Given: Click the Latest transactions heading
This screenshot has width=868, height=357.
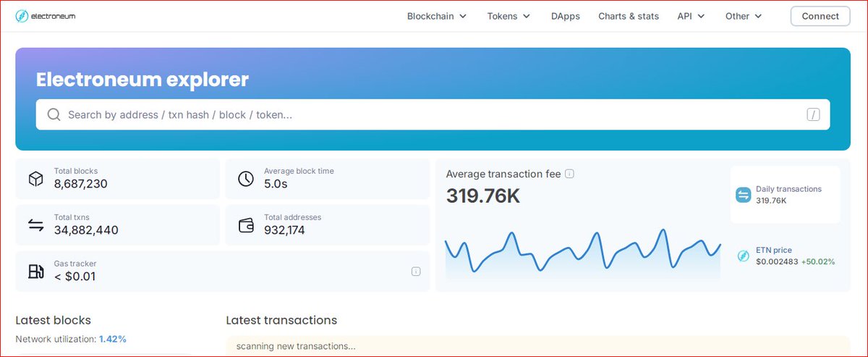Looking at the screenshot, I should (x=281, y=320).
